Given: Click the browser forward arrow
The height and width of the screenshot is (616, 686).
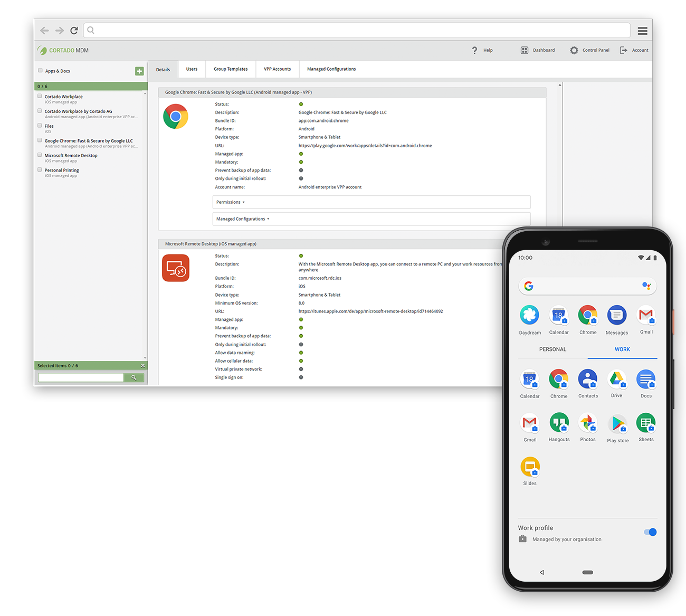Looking at the screenshot, I should click(60, 31).
